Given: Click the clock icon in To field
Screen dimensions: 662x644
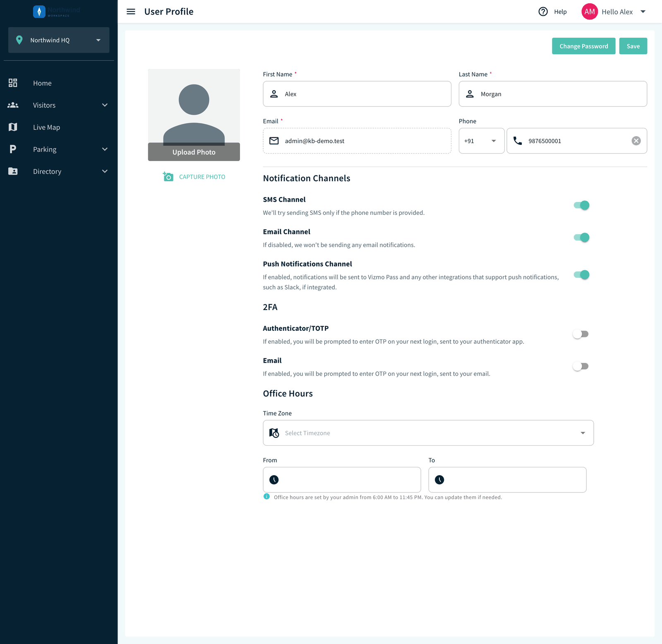Looking at the screenshot, I should click(439, 480).
